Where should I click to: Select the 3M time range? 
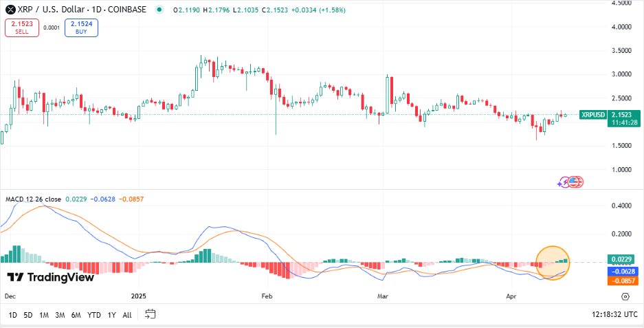pyautogui.click(x=60, y=315)
